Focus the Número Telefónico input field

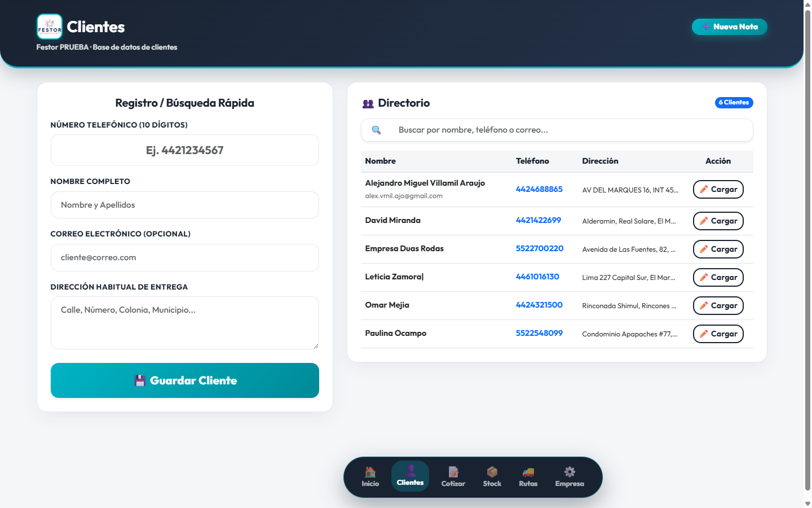pos(185,150)
